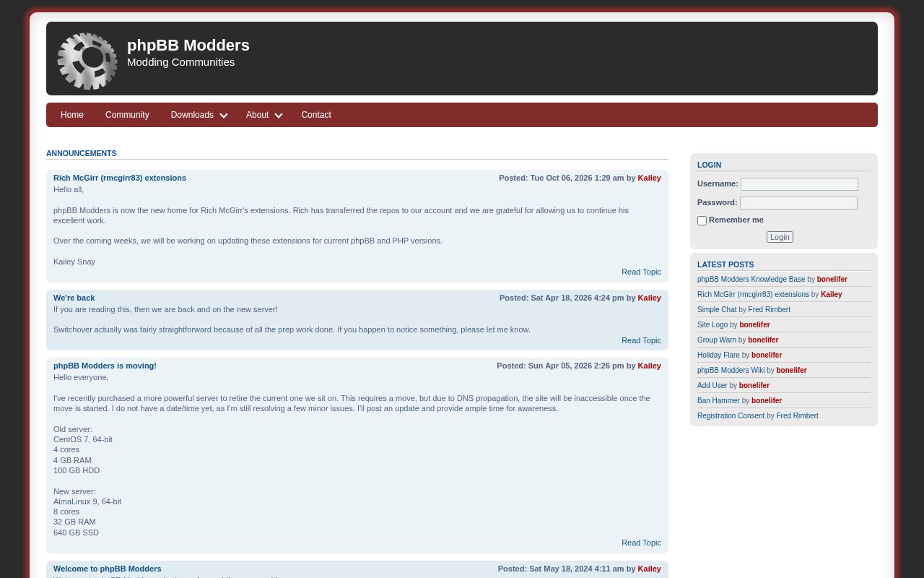The image size is (924, 578).
Task: Select the 'AlmaLinux 9, 64-bit' line
Action: (x=87, y=501)
